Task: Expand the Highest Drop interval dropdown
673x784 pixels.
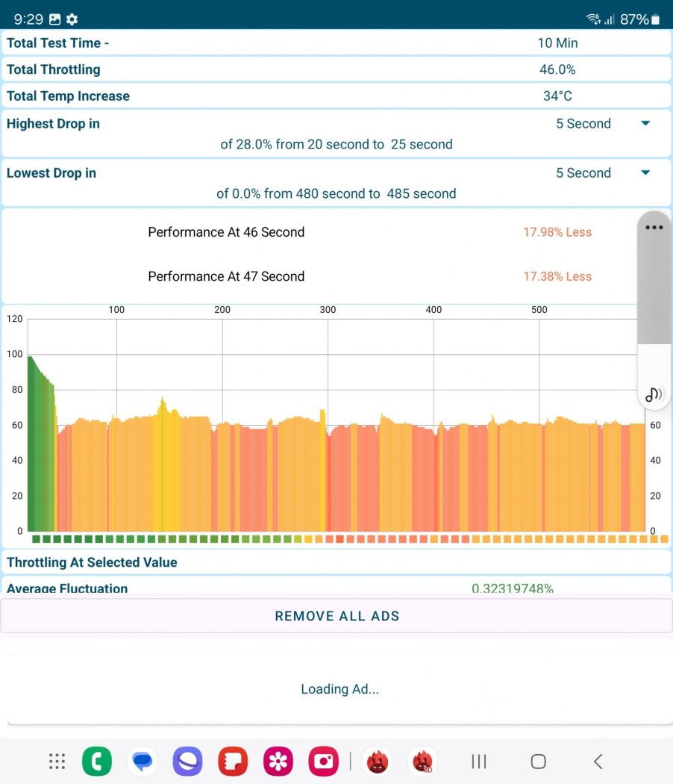Action: click(645, 124)
